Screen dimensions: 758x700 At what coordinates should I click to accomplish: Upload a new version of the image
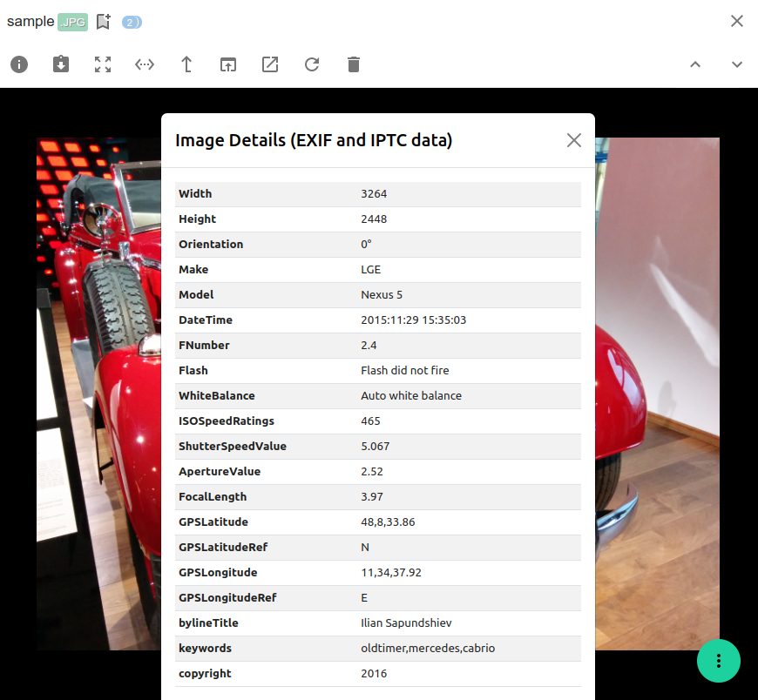(186, 64)
